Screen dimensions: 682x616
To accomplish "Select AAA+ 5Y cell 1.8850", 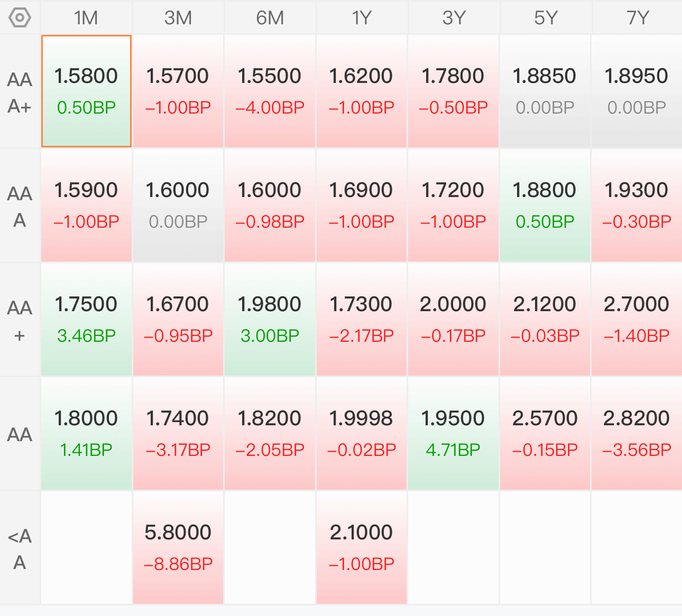I will click(x=545, y=91).
